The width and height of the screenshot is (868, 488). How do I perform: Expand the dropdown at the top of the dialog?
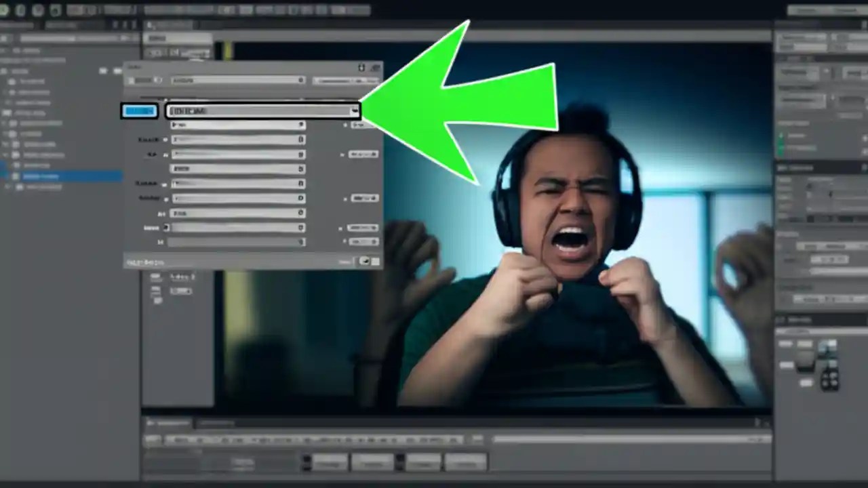coord(237,80)
